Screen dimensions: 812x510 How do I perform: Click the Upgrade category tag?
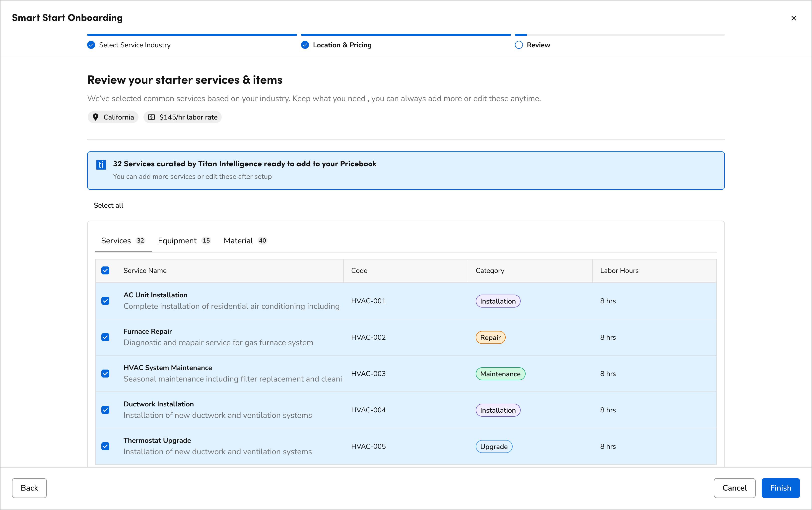click(x=494, y=447)
